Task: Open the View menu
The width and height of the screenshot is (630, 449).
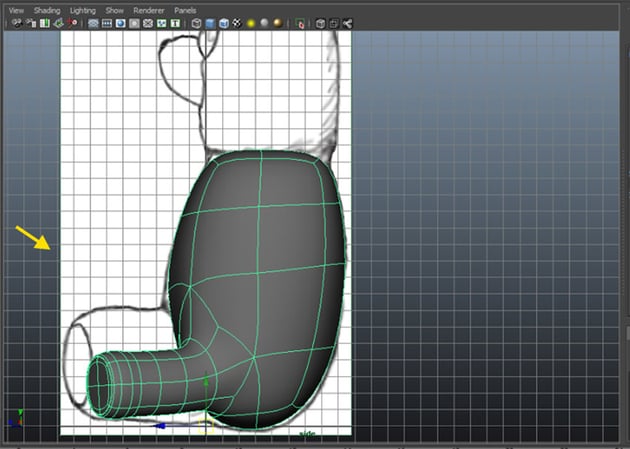Action: tap(16, 9)
